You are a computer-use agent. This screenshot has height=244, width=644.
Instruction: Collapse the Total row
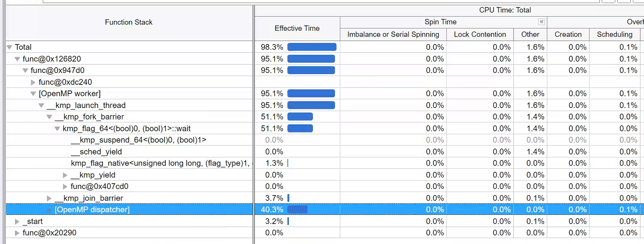9,47
